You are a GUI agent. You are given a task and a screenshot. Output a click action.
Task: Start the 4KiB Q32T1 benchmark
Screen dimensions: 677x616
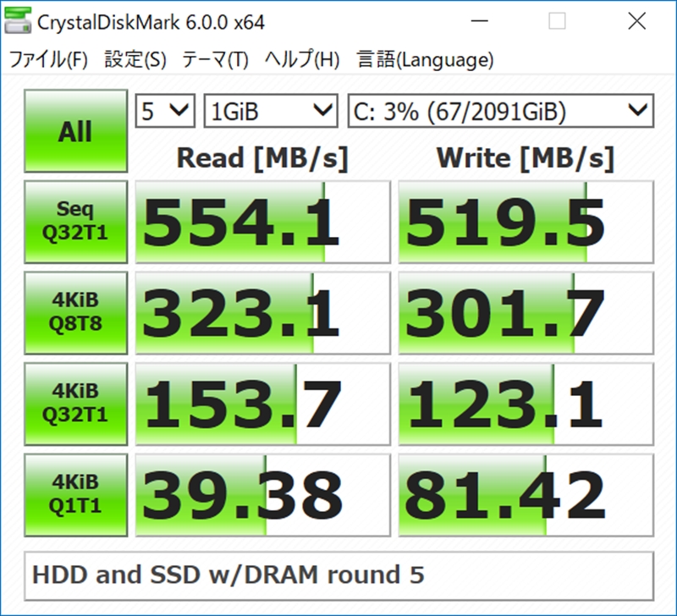75,404
